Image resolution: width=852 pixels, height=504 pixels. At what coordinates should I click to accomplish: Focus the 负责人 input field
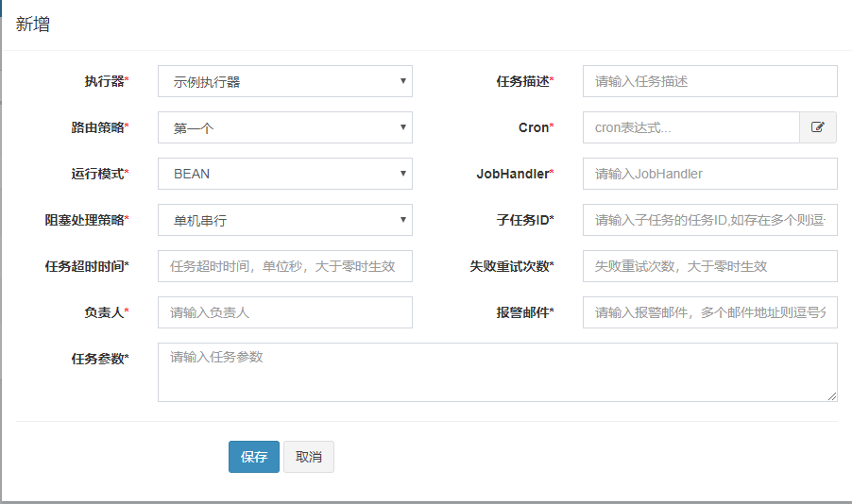pos(285,312)
